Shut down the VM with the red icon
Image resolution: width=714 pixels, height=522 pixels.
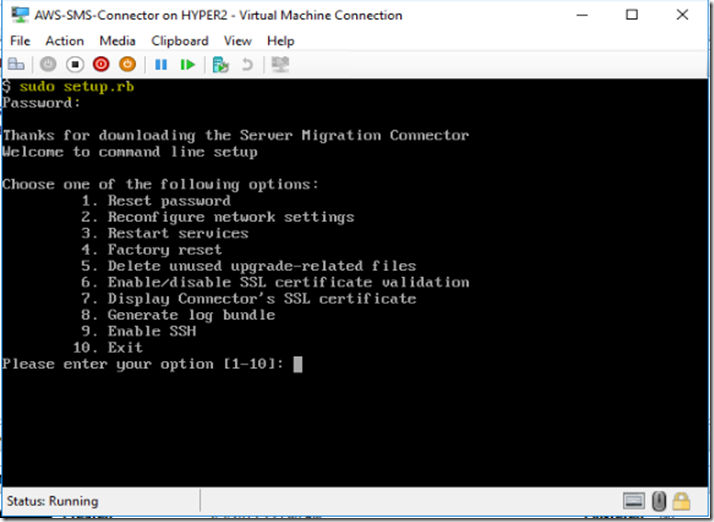pyautogui.click(x=101, y=64)
